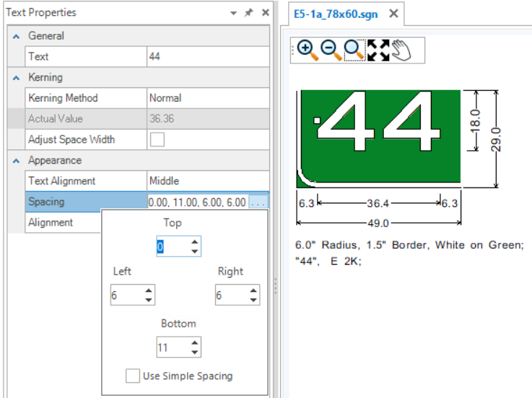Enable Use Simple Spacing checkbox

point(132,376)
